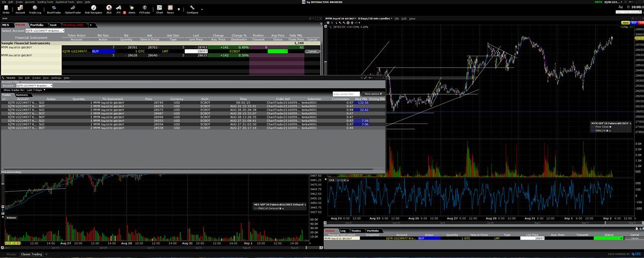Switch to Summary tab in Trades window
Screen dimensions: 644x258
[x=21, y=95]
